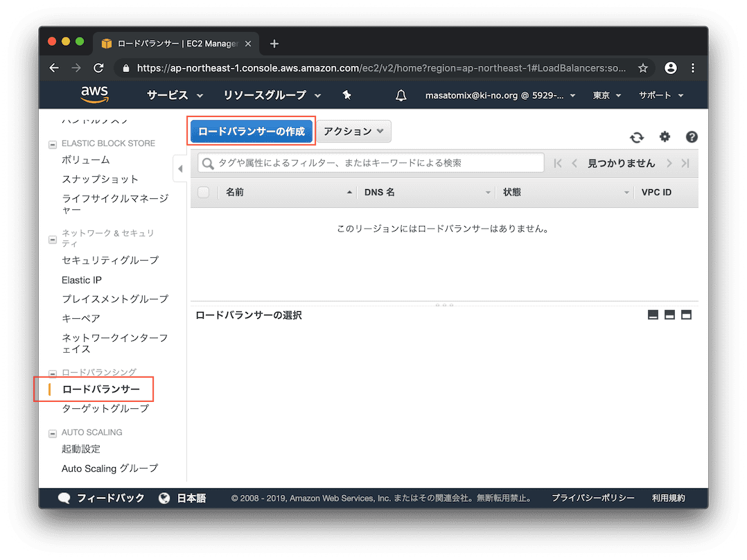Collapse the AUTO SCALING section
747x560 pixels.
pyautogui.click(x=53, y=433)
